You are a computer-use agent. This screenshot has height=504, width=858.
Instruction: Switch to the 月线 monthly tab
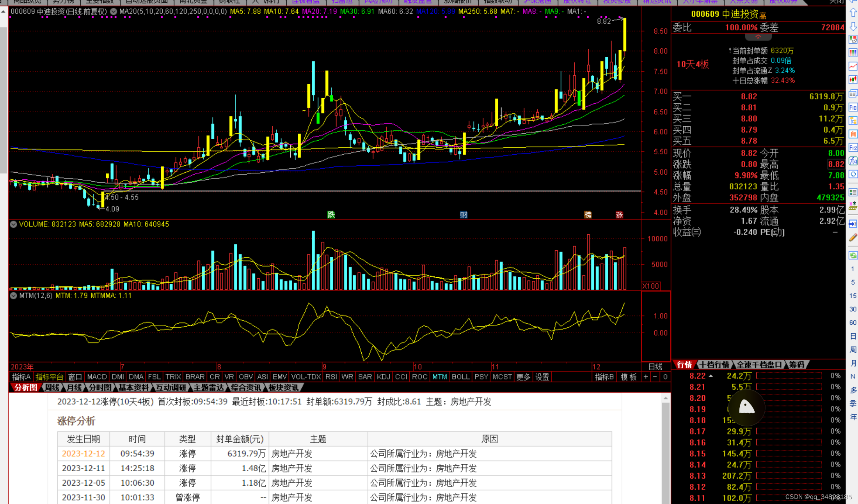point(74,387)
